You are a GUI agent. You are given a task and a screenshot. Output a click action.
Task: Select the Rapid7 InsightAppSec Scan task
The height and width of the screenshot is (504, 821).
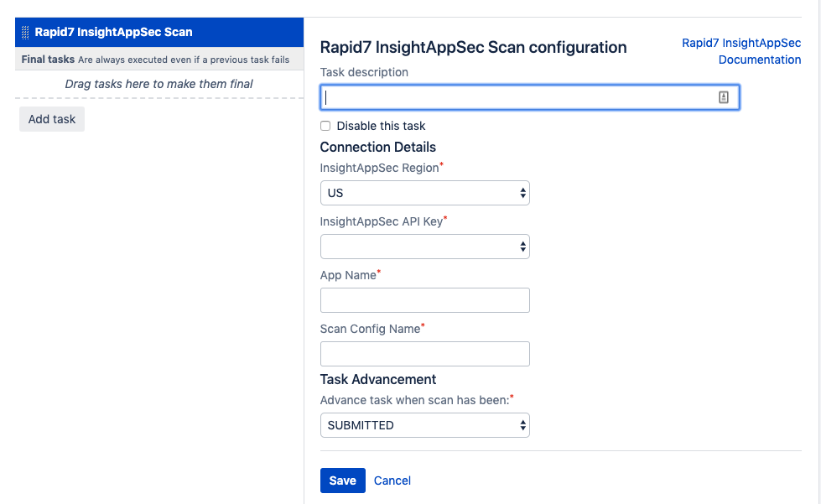113,33
